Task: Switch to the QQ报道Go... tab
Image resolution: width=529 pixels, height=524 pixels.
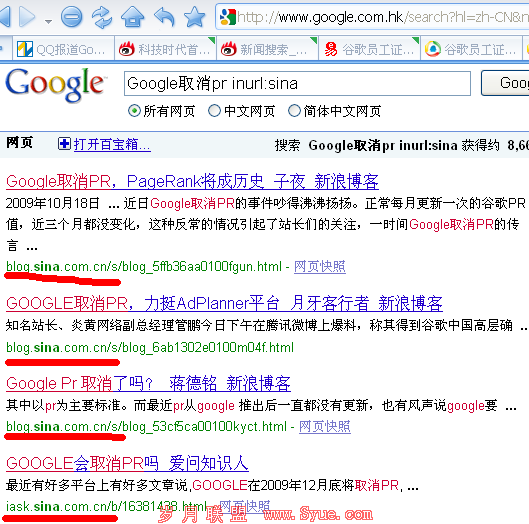Action: pos(63,50)
